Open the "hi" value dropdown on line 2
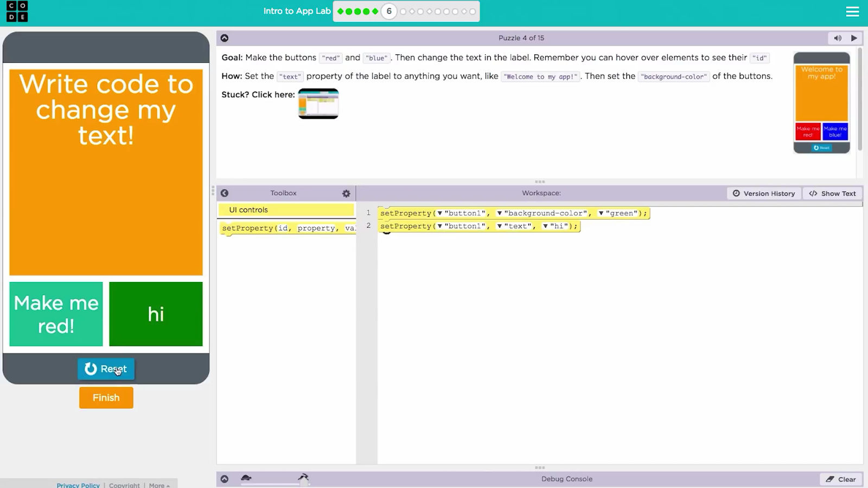 545,226
